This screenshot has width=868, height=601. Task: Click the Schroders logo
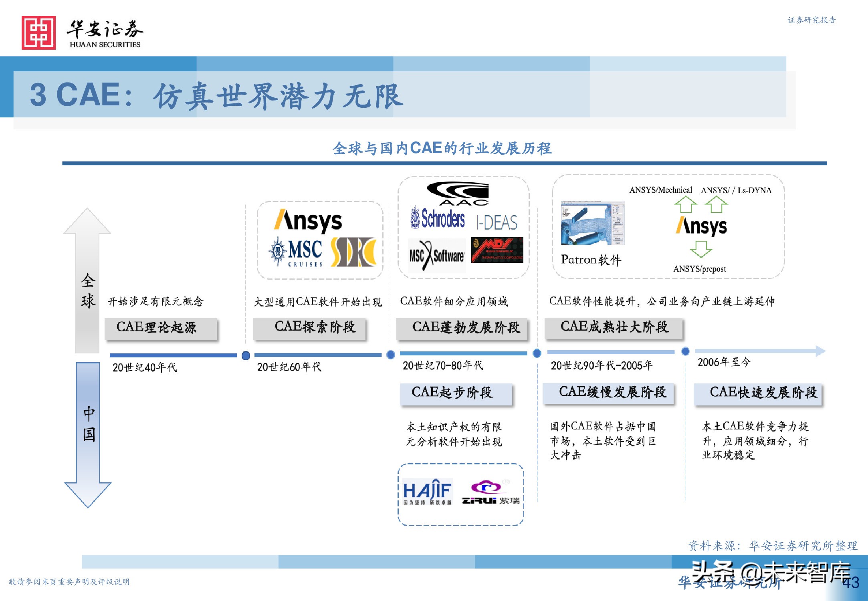(438, 218)
